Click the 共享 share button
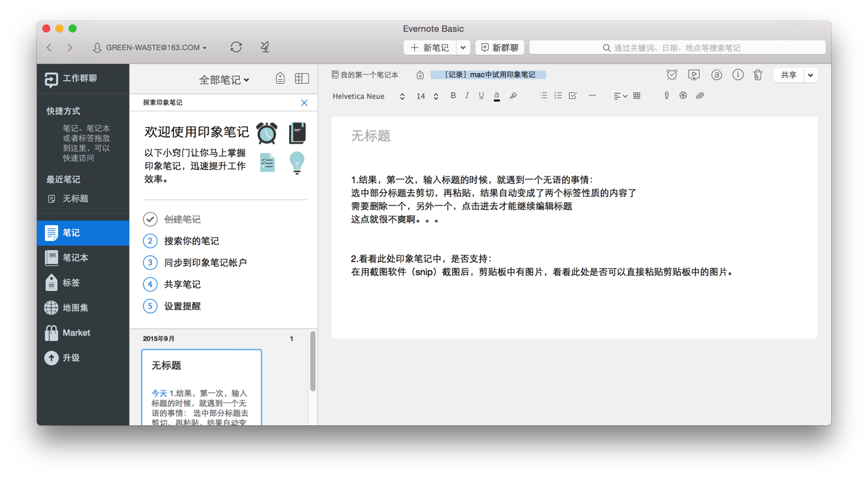Screen dimensions: 868x478 [x=788, y=75]
